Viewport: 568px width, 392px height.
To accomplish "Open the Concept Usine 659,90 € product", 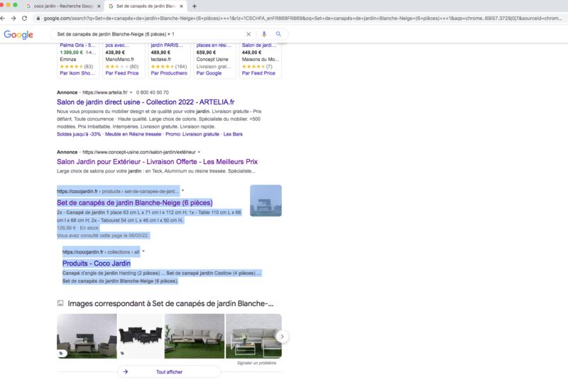I will pyautogui.click(x=214, y=52).
